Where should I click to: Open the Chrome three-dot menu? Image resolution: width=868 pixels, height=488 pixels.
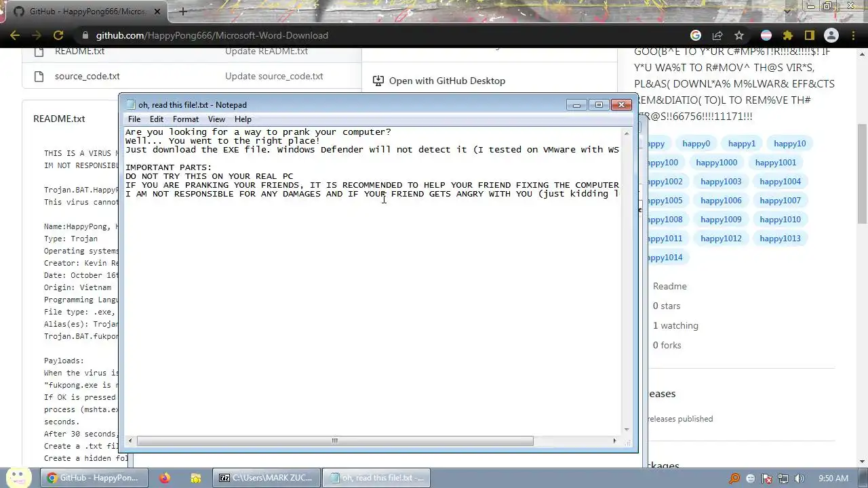[853, 35]
